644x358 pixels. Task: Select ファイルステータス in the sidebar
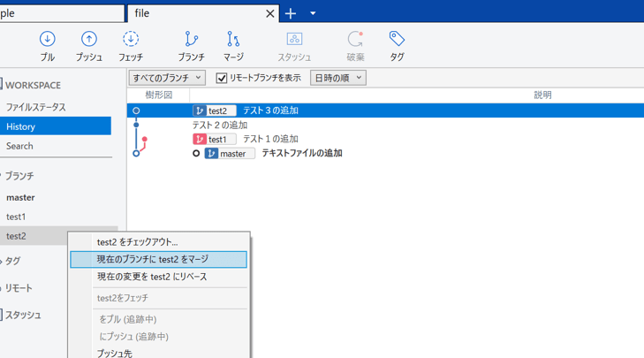[36, 107]
